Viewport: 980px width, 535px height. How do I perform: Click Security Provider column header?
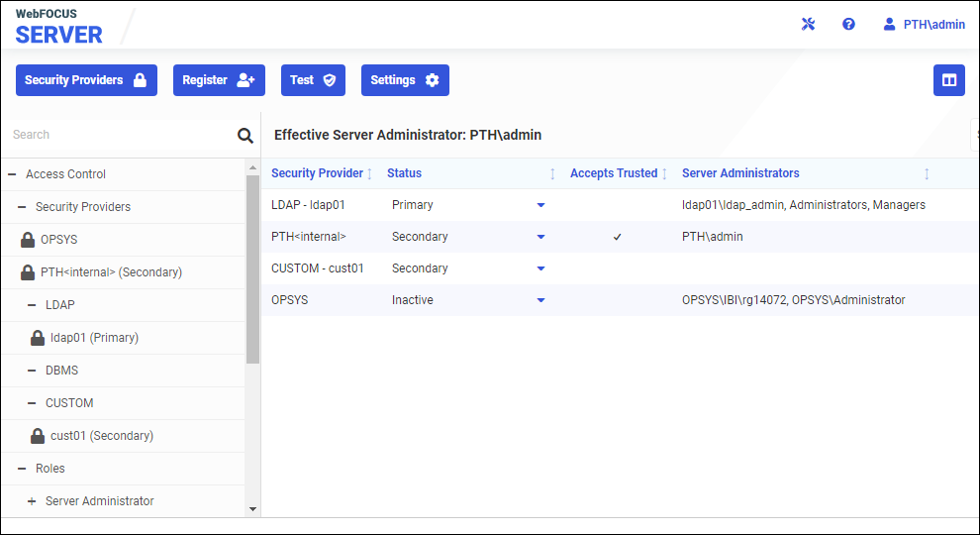(317, 173)
